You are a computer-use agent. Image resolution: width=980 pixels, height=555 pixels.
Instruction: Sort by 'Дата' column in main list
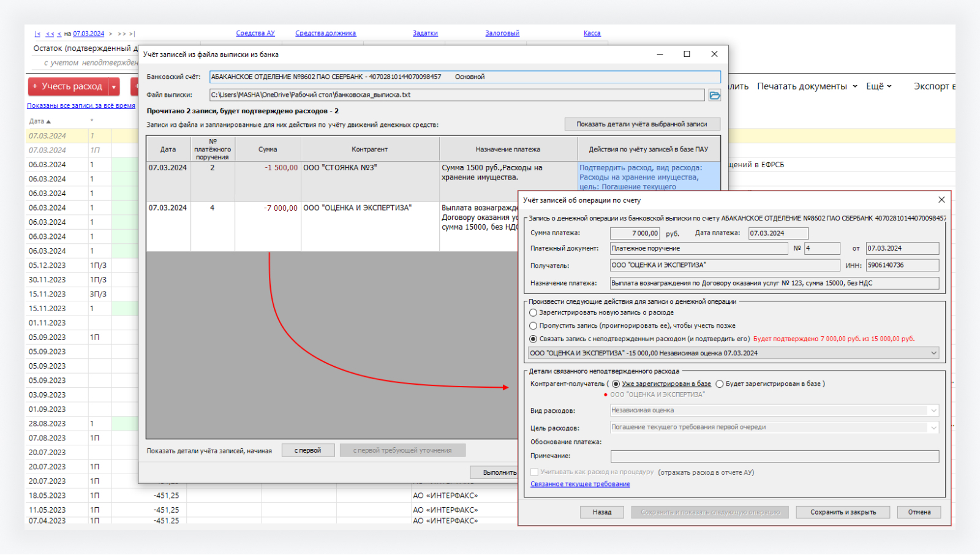click(40, 121)
